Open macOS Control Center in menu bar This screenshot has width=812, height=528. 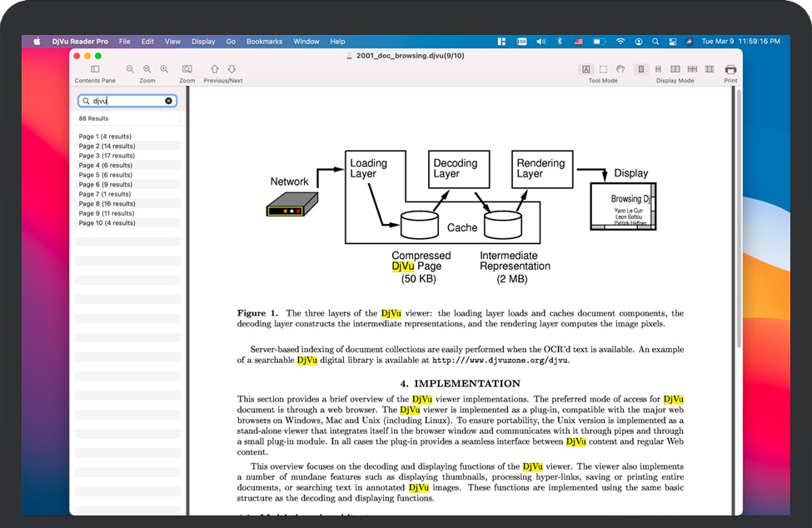tap(674, 42)
